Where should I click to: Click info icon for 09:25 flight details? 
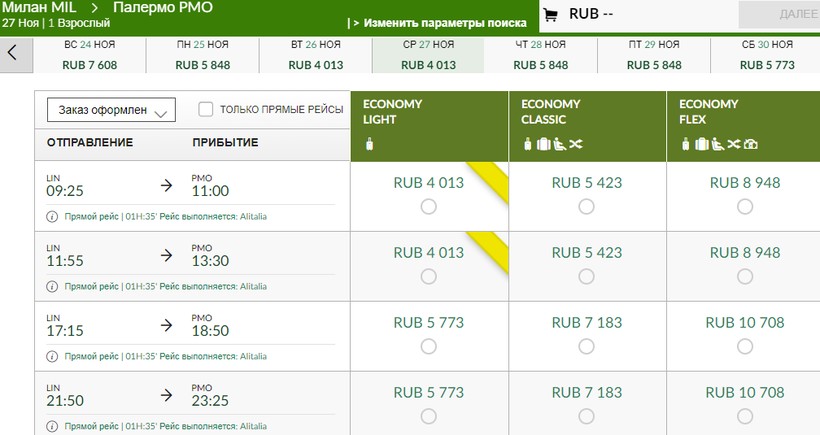click(52, 216)
